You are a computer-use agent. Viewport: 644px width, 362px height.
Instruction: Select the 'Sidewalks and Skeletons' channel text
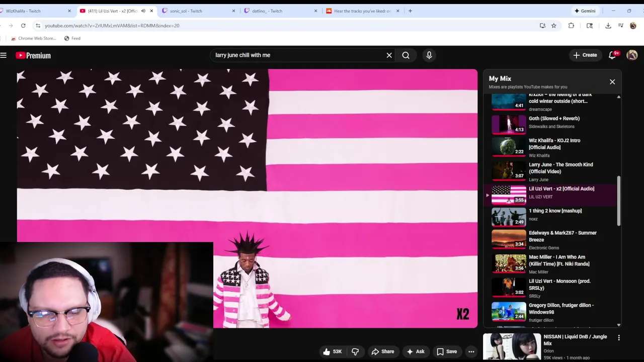551,127
